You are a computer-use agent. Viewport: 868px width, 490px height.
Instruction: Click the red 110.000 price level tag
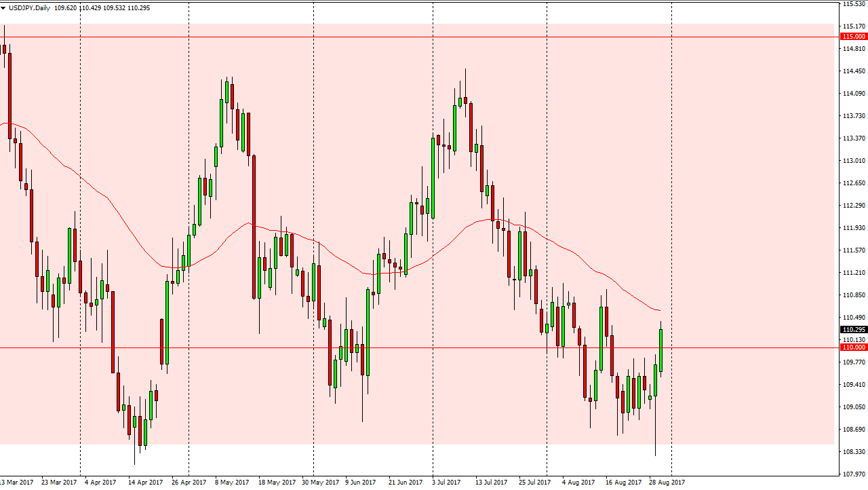[x=852, y=347]
